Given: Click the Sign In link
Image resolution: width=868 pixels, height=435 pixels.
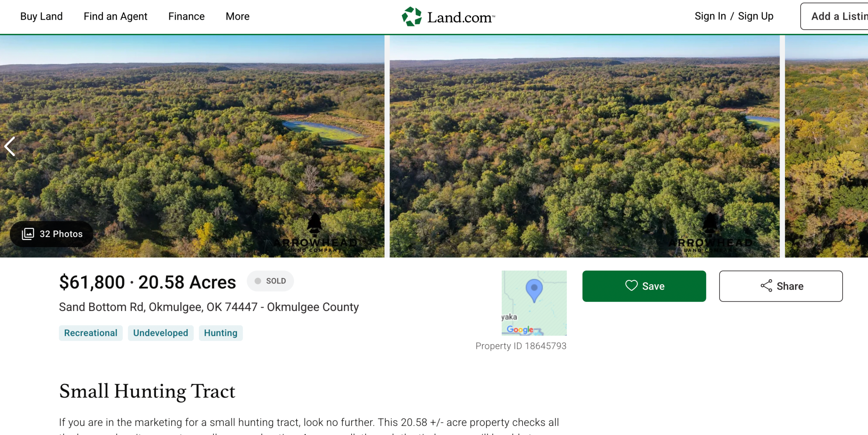Looking at the screenshot, I should 710,16.
